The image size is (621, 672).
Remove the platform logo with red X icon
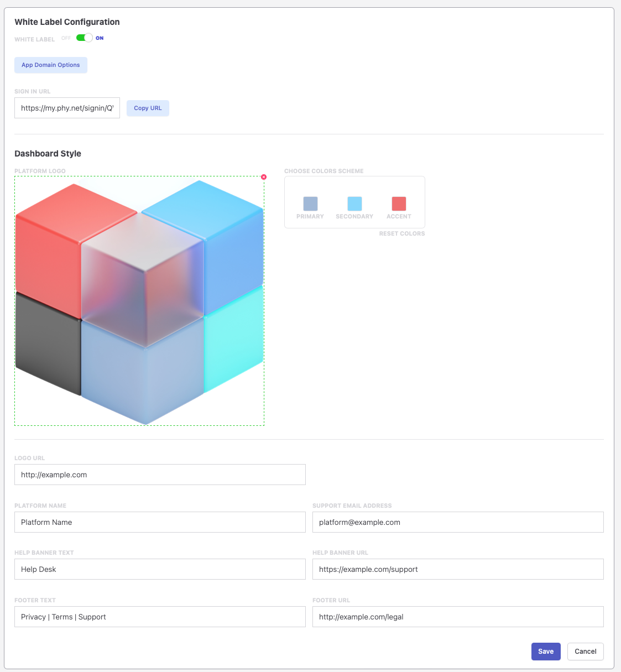(x=264, y=177)
